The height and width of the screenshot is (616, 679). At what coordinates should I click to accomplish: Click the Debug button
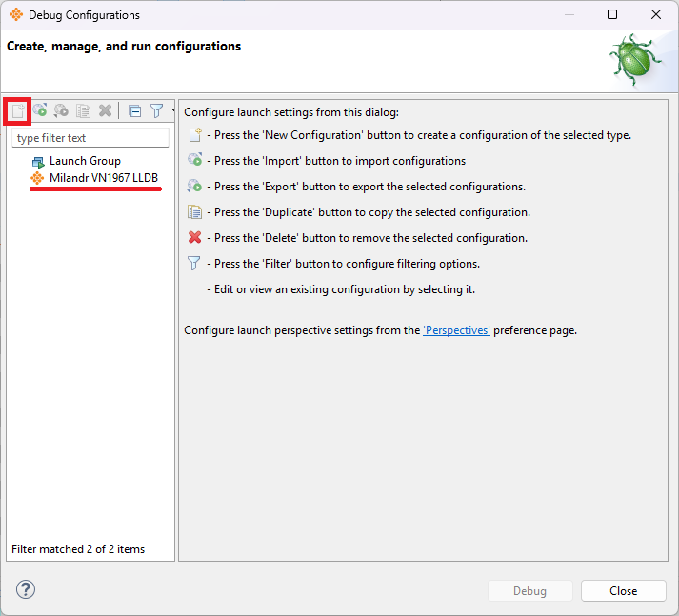pos(529,591)
